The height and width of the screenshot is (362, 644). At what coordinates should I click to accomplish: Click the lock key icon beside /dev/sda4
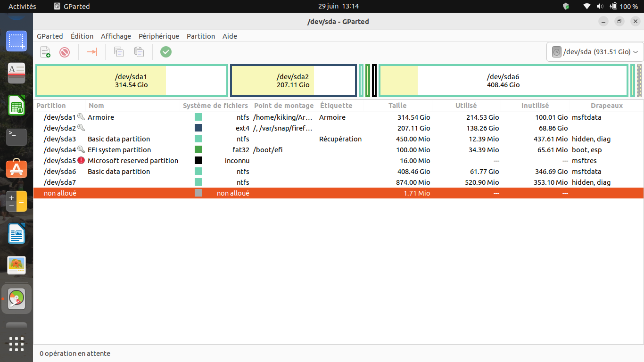pos(81,149)
